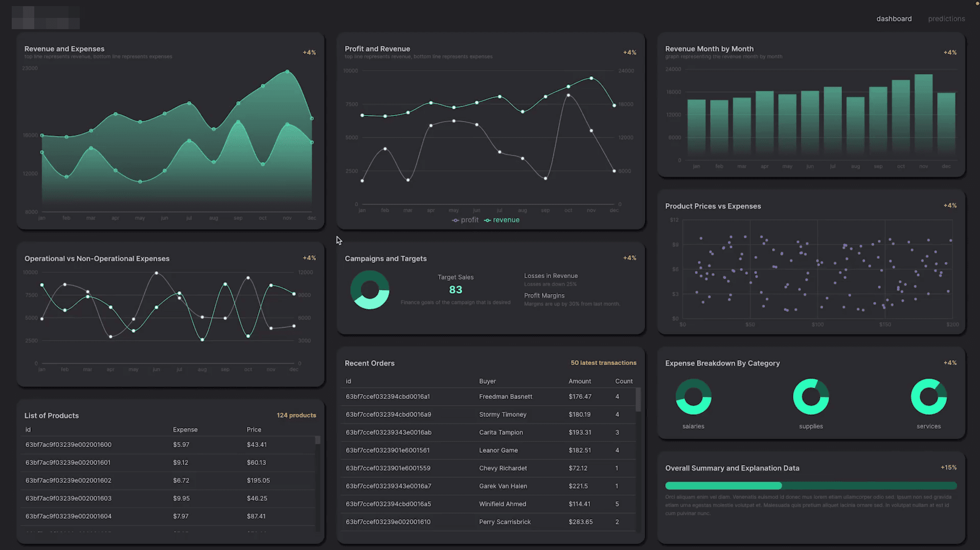The image size is (980, 550).
Task: Click the supplies donut chart
Action: coord(811,397)
